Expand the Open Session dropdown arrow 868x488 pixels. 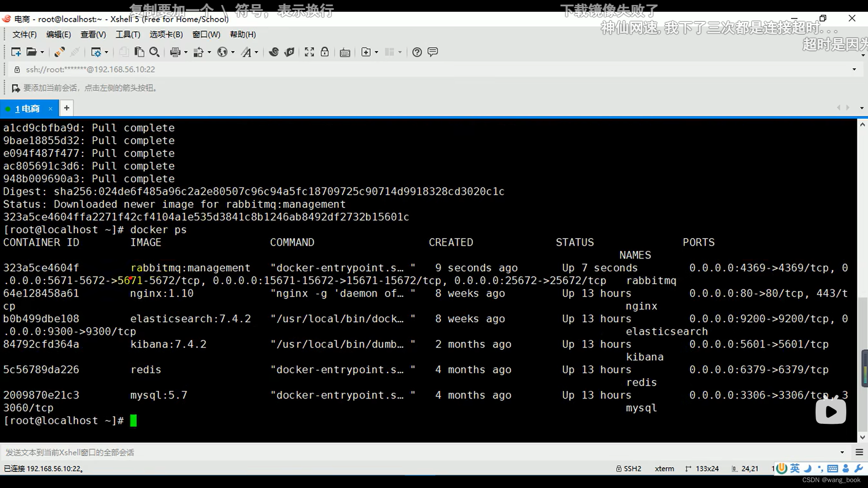[42, 52]
